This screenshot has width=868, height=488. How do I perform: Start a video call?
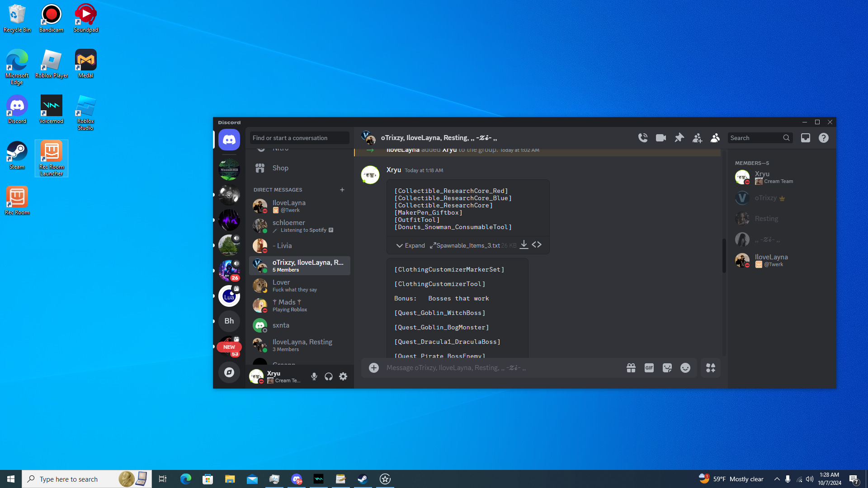pyautogui.click(x=660, y=138)
